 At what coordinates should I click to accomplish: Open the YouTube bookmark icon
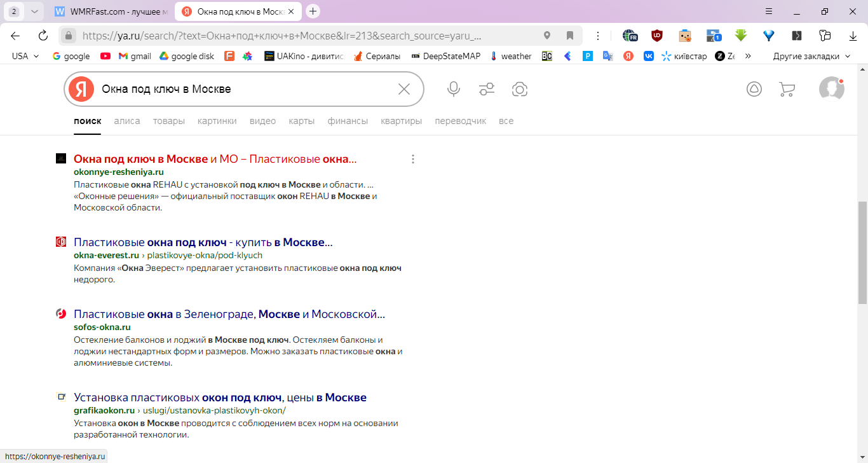[x=105, y=56]
